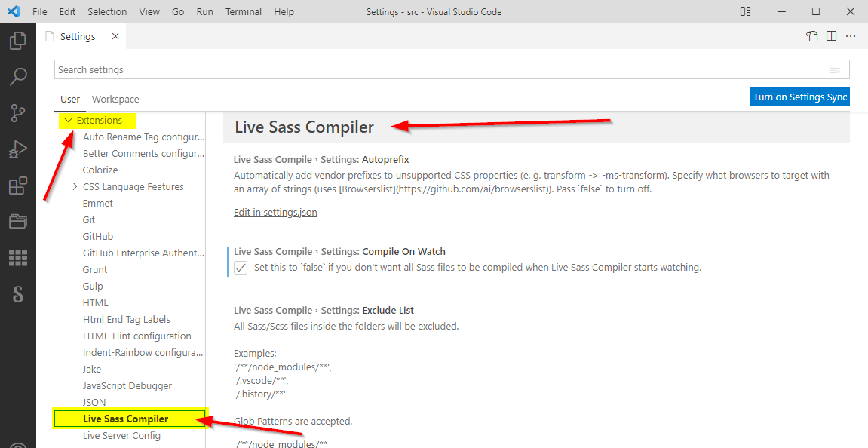Select JavaScript Debugger item
This screenshot has height=448, width=868.
tap(127, 386)
